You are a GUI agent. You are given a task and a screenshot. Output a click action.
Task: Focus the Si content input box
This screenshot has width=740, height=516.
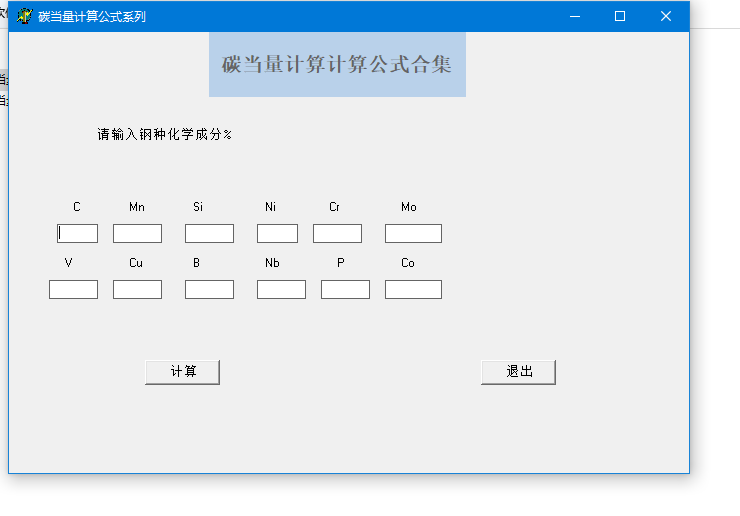pyautogui.click(x=210, y=233)
